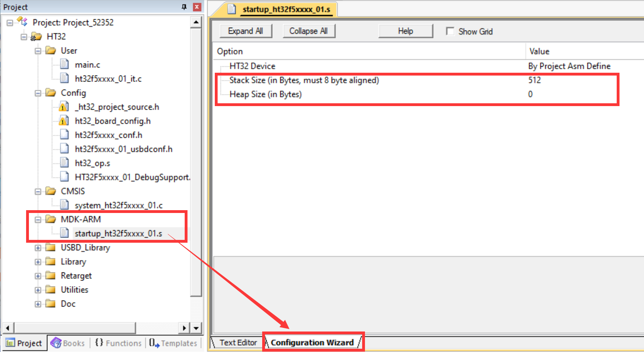Image resolution: width=644 pixels, height=352 pixels.
Task: Expand the Utilities folder node
Action: [x=38, y=290]
